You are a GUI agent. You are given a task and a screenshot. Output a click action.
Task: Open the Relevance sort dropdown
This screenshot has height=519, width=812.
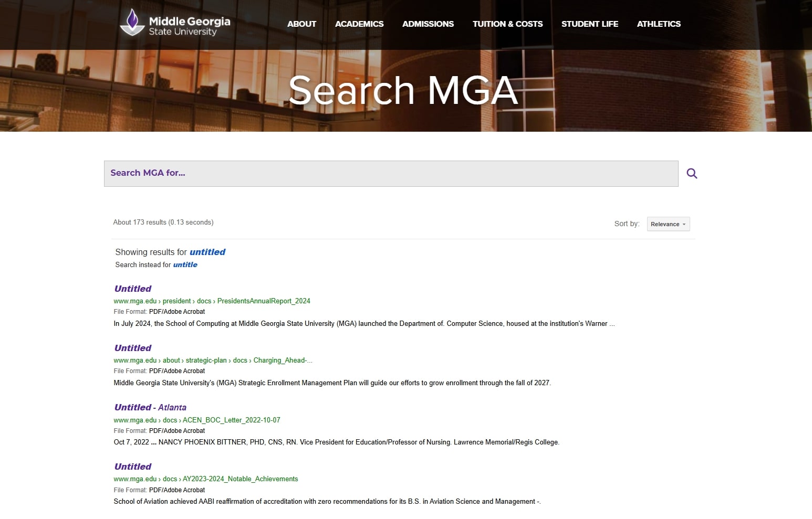click(668, 224)
